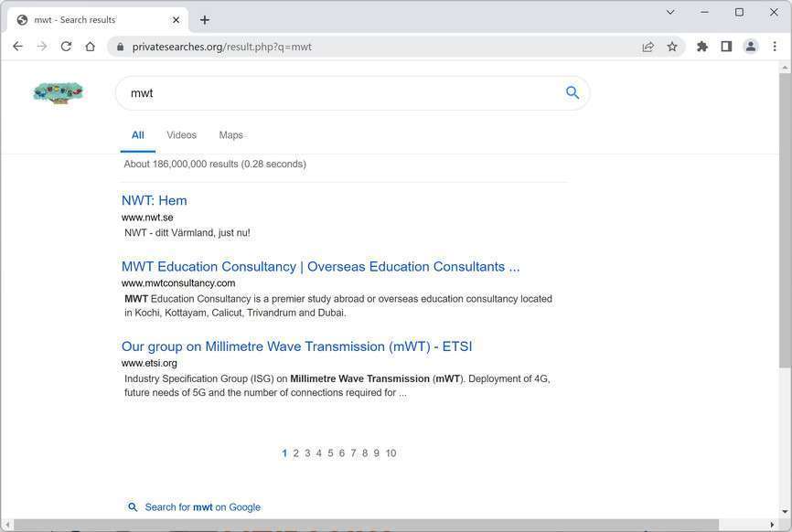The image size is (792, 532).
Task: Bookmark this page with the star icon
Action: click(x=672, y=47)
